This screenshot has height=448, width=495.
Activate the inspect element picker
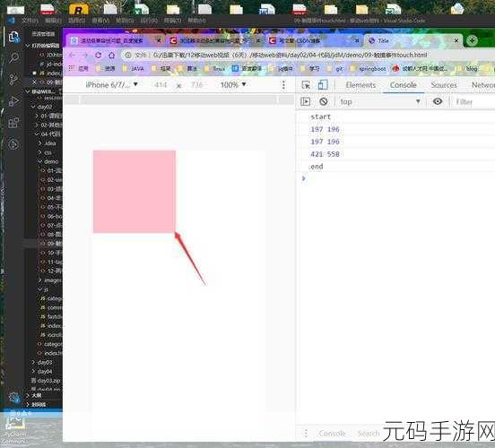point(306,85)
